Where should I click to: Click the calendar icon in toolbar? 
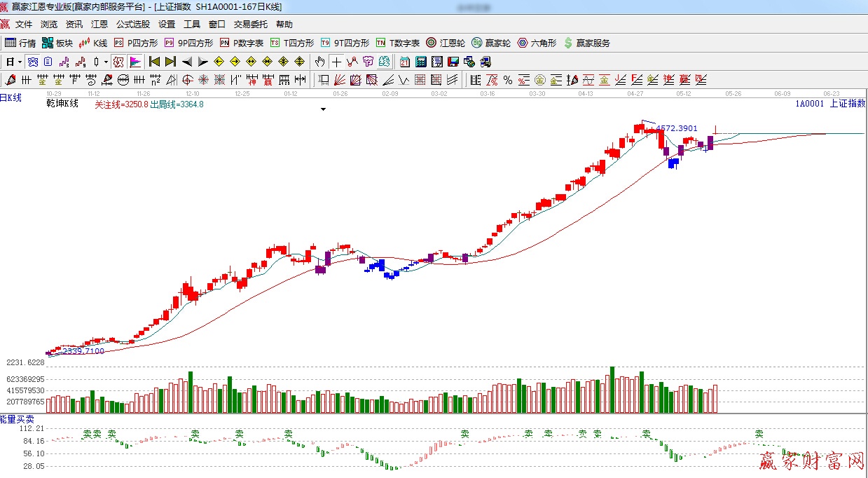pyautogui.click(x=405, y=62)
